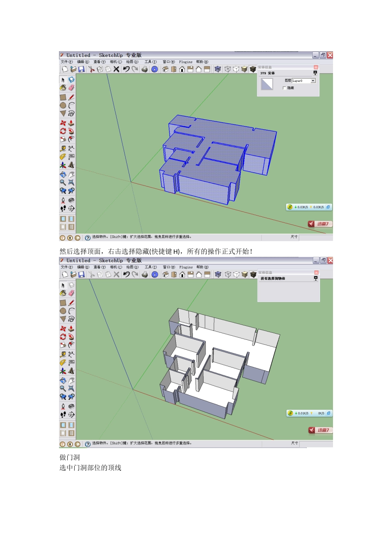Open 编辑(E) menu in blue-model window

pyautogui.click(x=83, y=62)
